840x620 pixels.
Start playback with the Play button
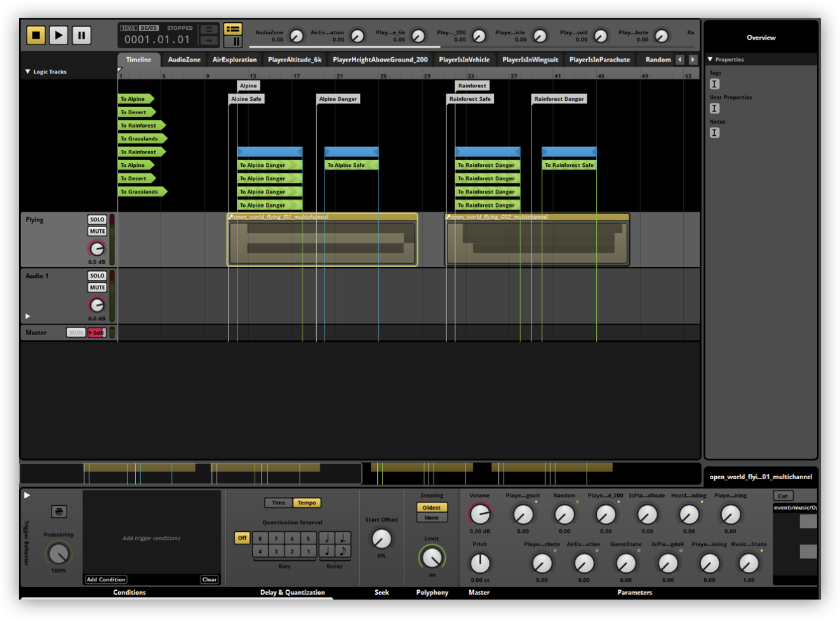[x=58, y=35]
